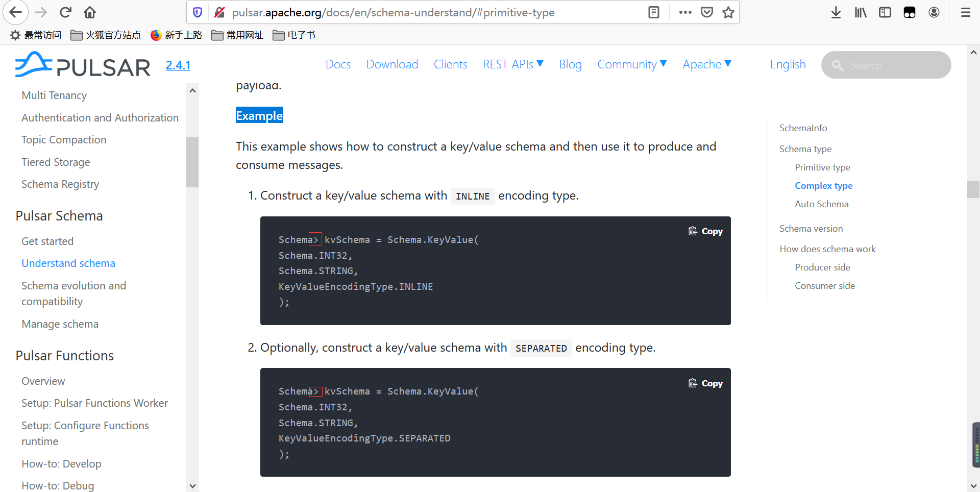This screenshot has width=980, height=492.
Task: Copy the INLINE key/value schema code
Action: coord(705,231)
